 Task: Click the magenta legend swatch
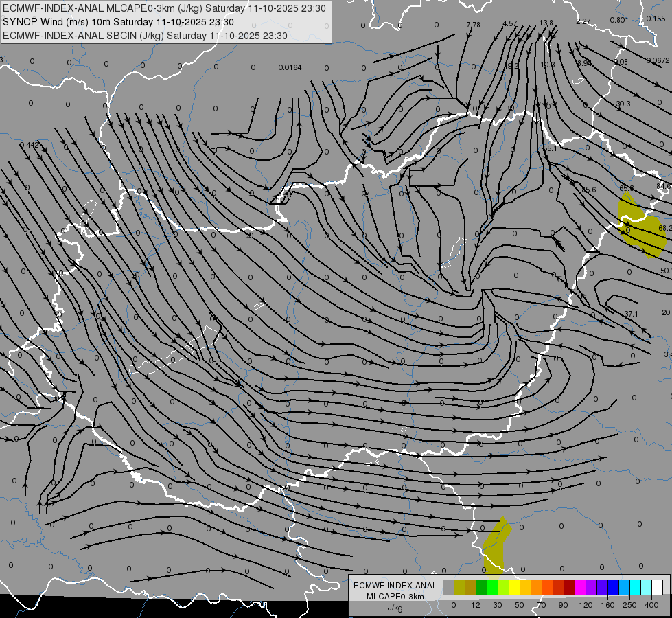point(580,588)
